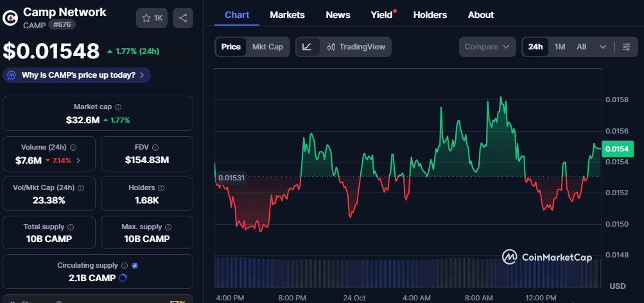The image size is (644, 303).
Task: Expand more time range options chevron
Action: pyautogui.click(x=603, y=47)
